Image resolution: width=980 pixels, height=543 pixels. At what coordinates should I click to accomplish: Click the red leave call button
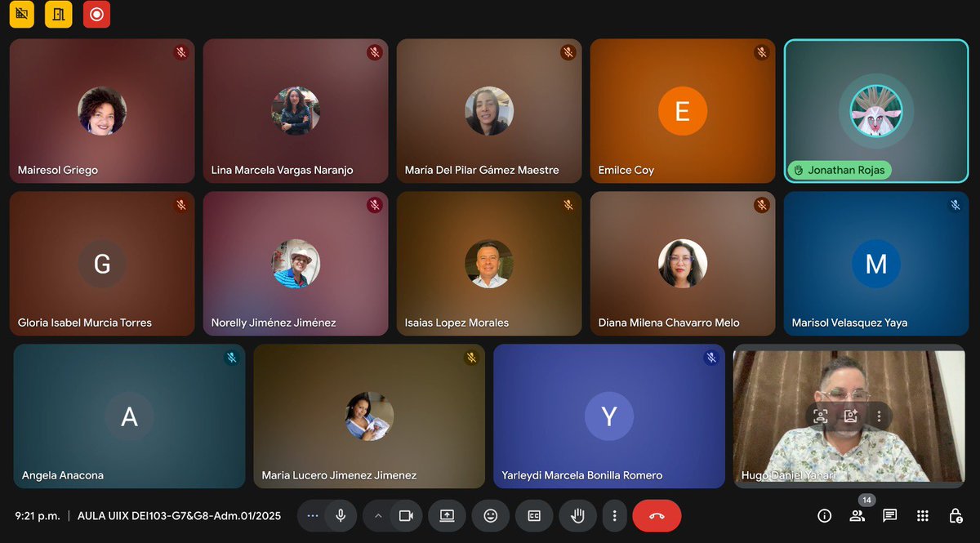[657, 516]
